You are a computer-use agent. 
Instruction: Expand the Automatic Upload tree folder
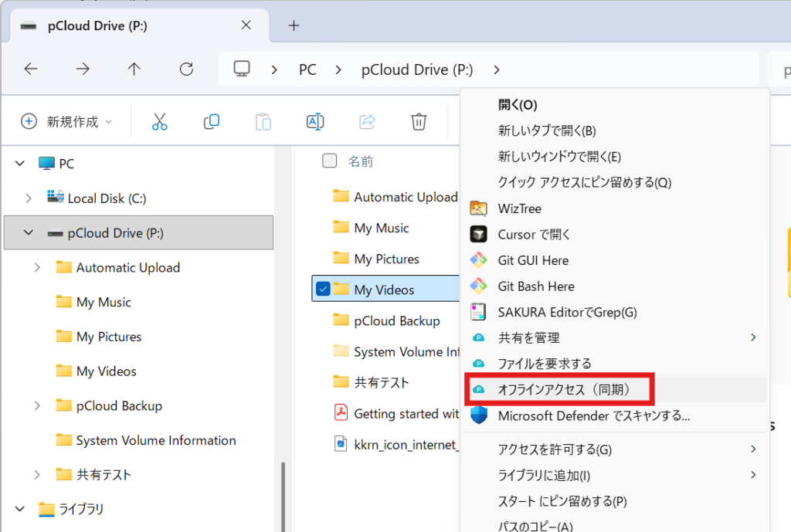(37, 268)
